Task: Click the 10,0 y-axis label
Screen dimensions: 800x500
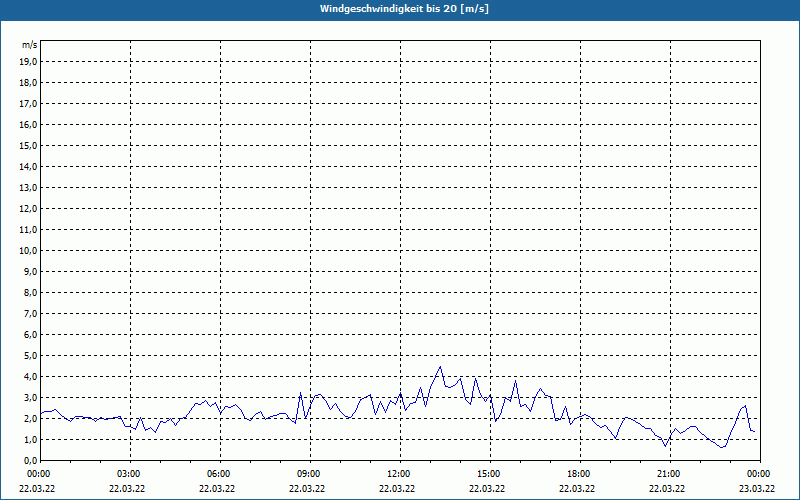Action: pos(28,251)
